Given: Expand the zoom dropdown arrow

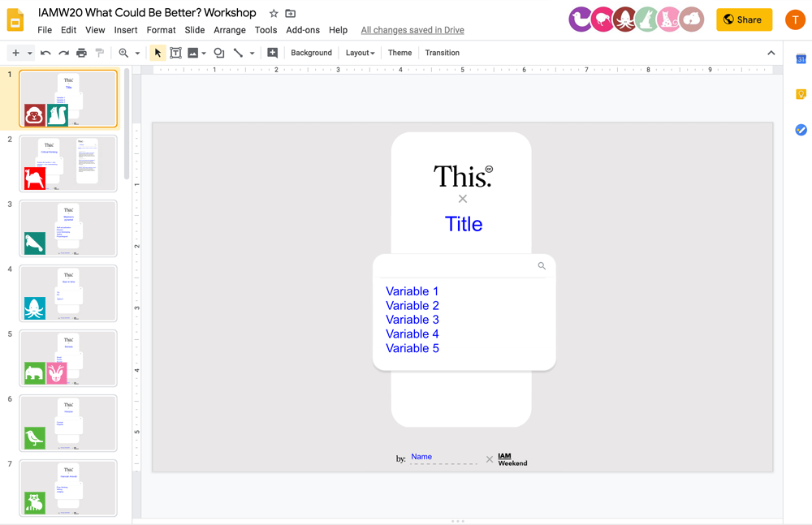Looking at the screenshot, I should [137, 53].
